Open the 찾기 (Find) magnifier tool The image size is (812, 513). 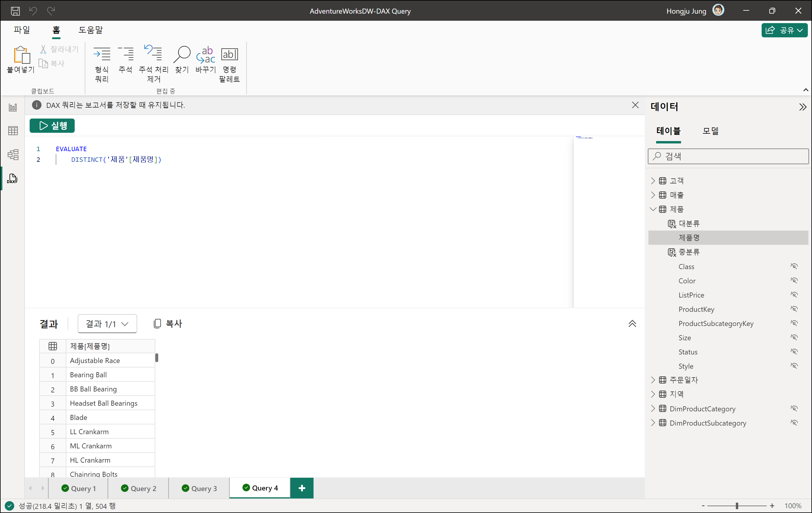[x=182, y=54]
